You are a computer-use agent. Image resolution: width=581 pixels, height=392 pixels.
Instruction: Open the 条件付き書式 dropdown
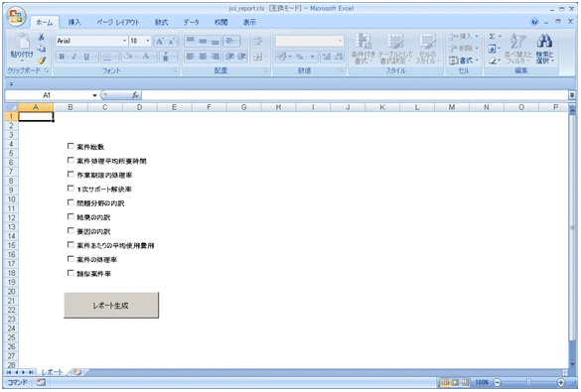[x=363, y=49]
